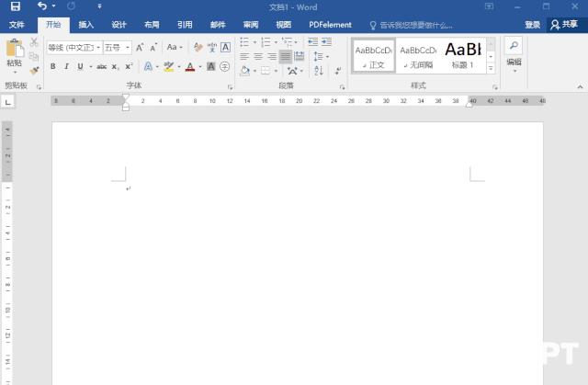Select the Format Painter brush icon

click(x=34, y=71)
